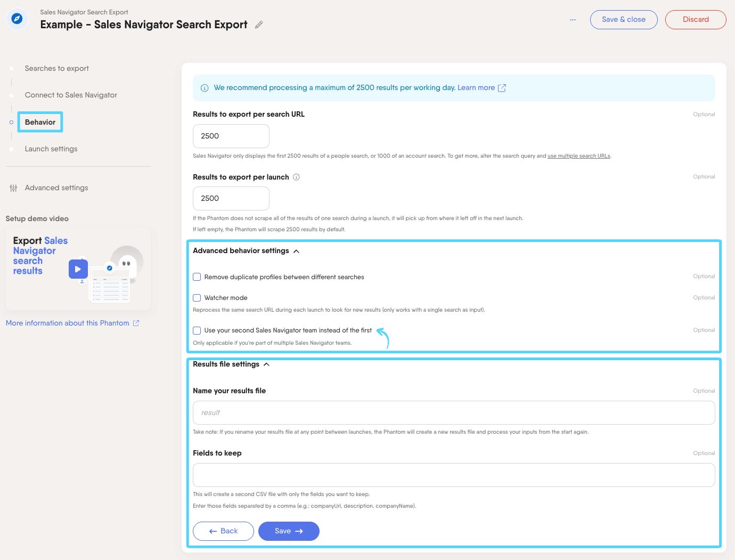Go to Launch settings step
735x560 pixels.
51,149
